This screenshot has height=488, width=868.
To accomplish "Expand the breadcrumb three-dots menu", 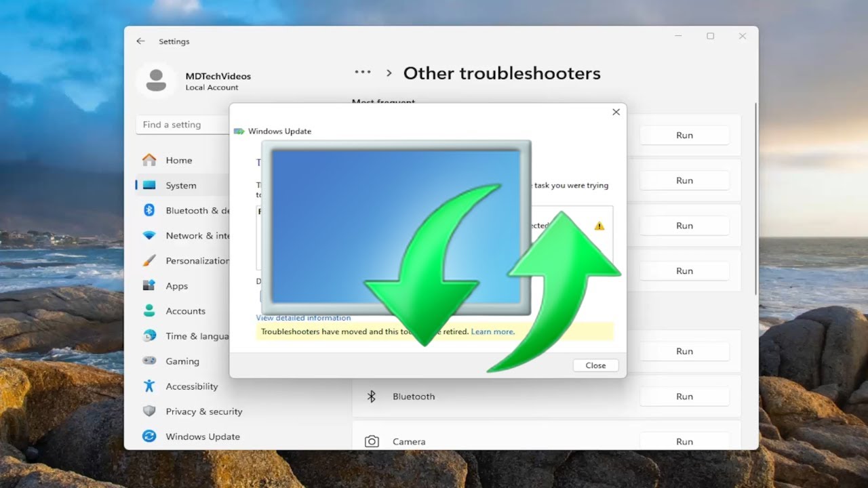I will tap(363, 72).
